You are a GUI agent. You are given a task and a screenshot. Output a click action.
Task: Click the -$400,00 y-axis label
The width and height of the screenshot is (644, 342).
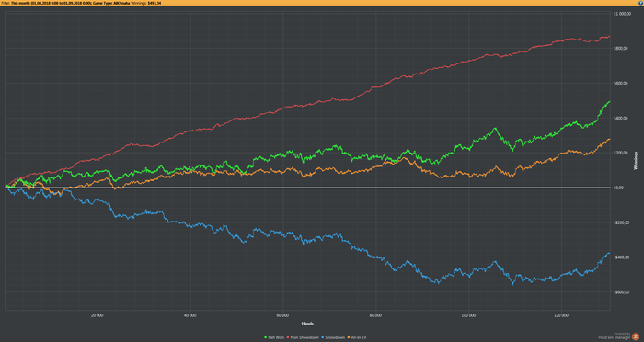pos(621,257)
